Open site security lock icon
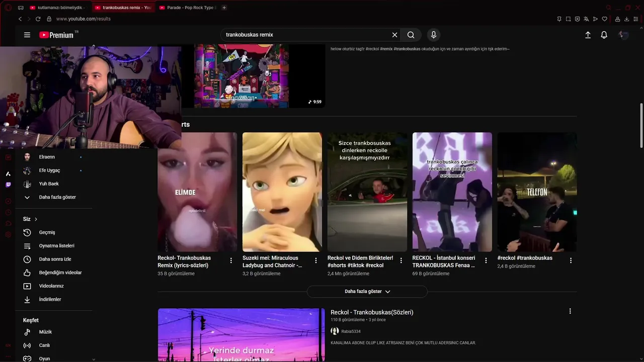Viewport: 644px width, 362px height. pos(49,19)
